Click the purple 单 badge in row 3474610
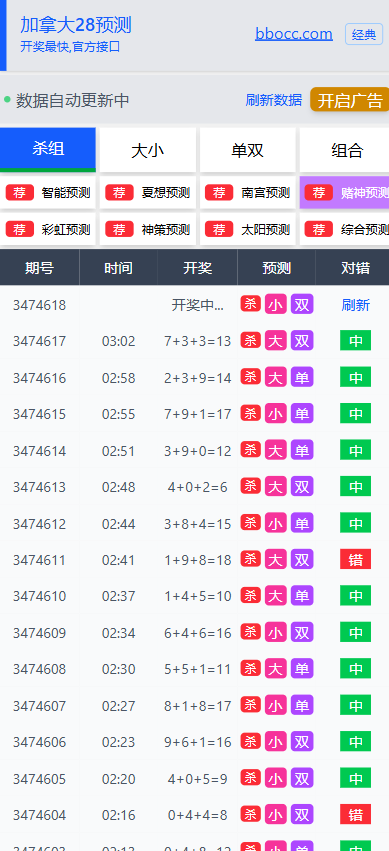389x851 pixels. [302, 596]
